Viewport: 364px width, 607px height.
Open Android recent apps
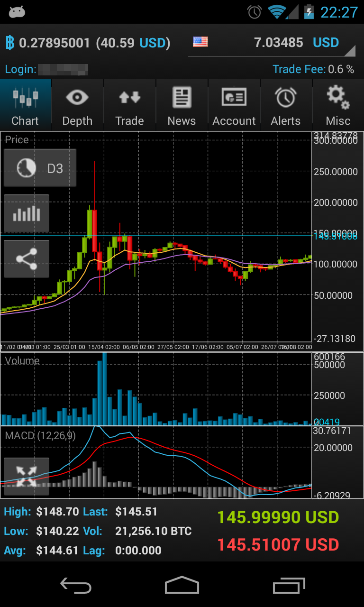289,585
